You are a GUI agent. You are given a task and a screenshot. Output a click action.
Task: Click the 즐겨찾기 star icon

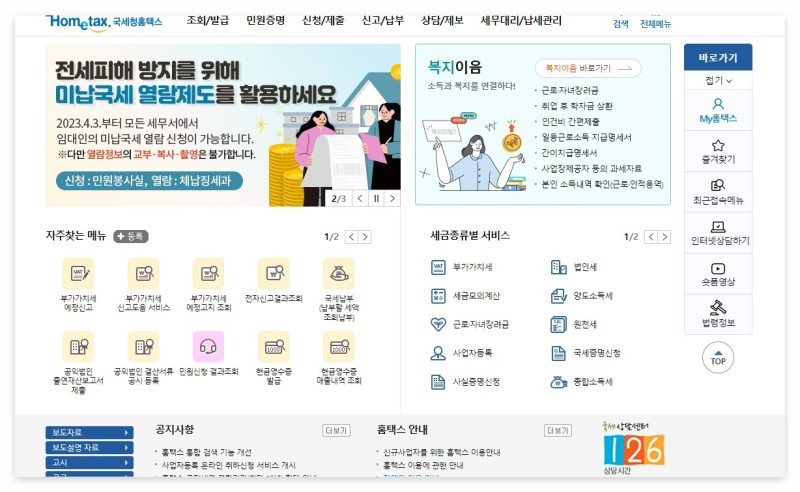point(718,145)
